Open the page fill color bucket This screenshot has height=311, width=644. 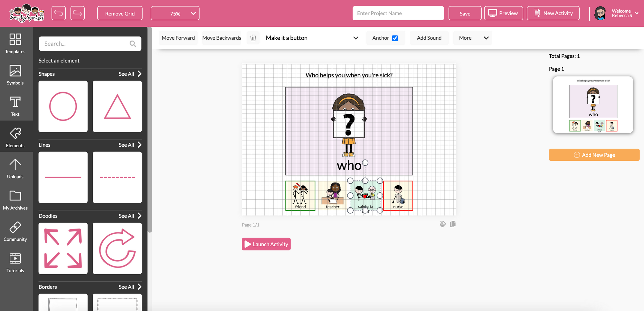pos(443,224)
